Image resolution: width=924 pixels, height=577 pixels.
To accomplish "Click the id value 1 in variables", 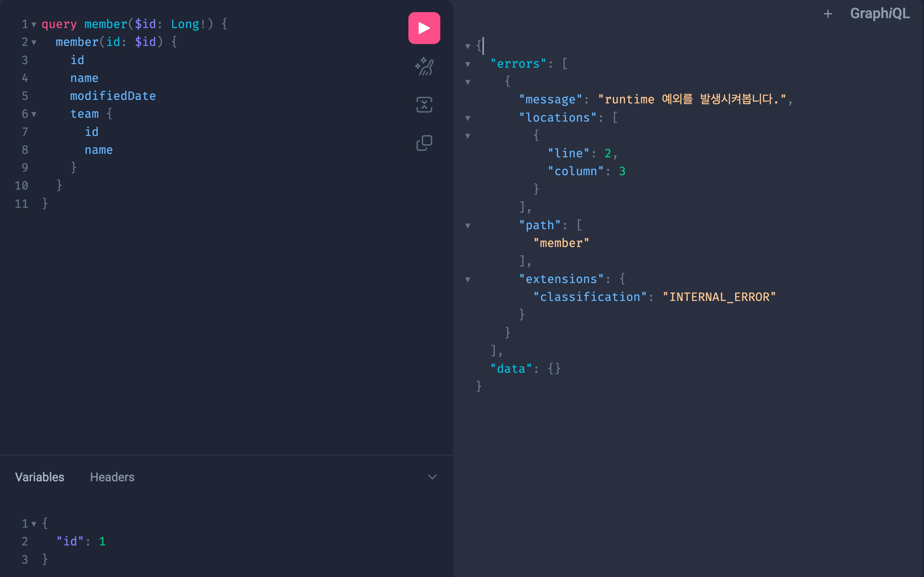I will tap(102, 541).
